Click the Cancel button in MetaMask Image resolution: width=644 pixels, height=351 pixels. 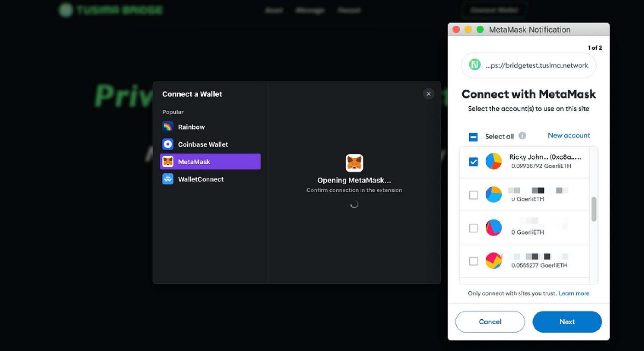[490, 322]
